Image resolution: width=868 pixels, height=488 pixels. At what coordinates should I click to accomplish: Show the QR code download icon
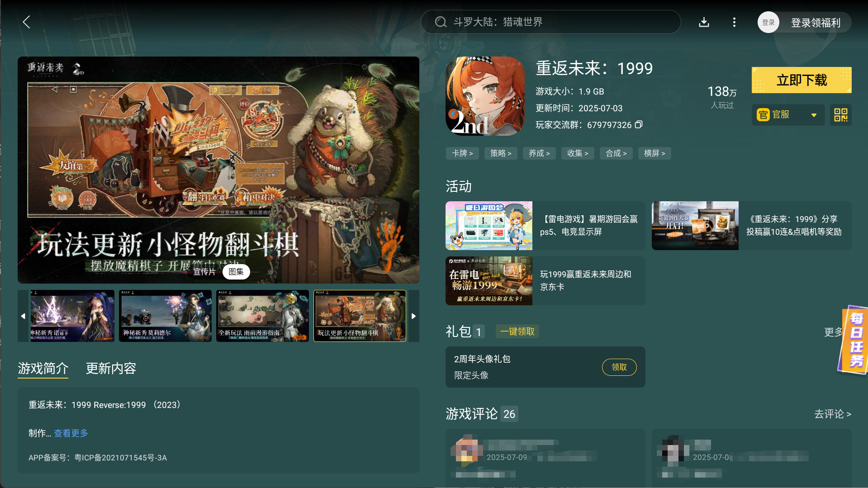tap(841, 115)
